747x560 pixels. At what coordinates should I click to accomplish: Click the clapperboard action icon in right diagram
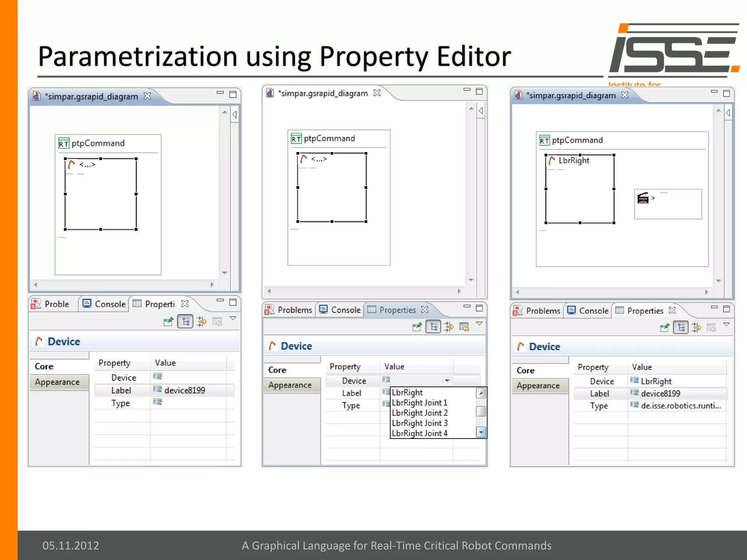coord(643,198)
